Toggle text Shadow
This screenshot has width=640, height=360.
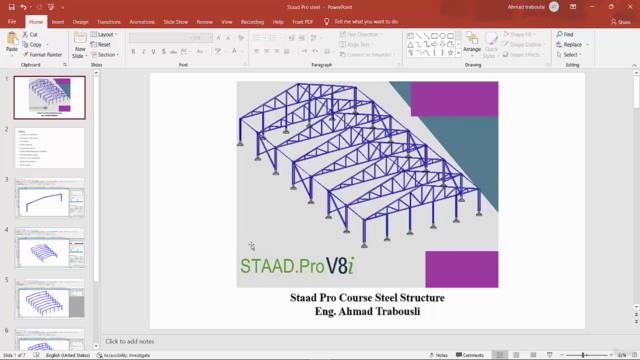tap(164, 51)
